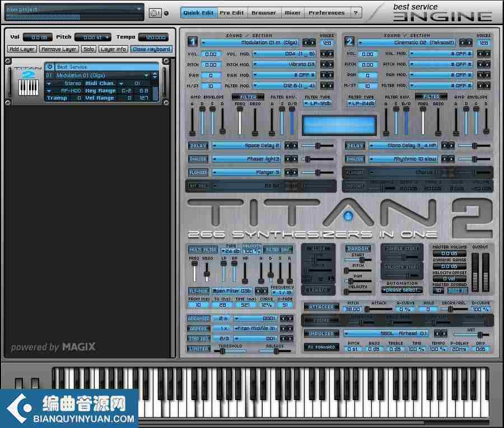
Task: Toggle section 1 Flanger effect
Action: 198,172
